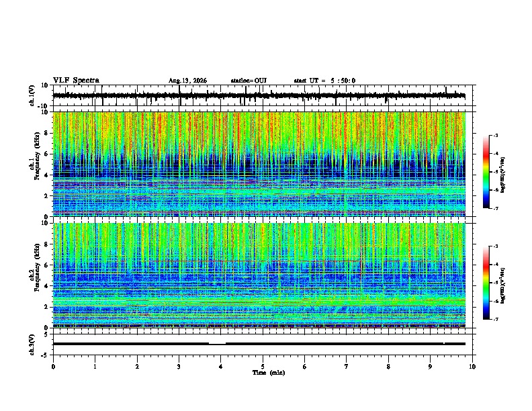This screenshot has height=411, width=532.
Task: Click the "VLF Spectra" title text
Action: coord(76,81)
